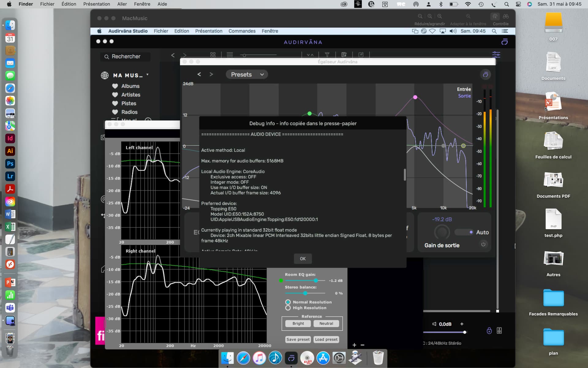Open the Fenêtre menu in Audirvana Studio
Viewport: 588px width, 368px height.
click(270, 31)
